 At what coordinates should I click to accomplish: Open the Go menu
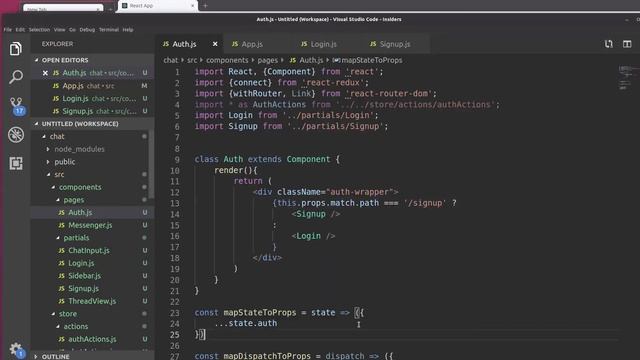(72, 29)
